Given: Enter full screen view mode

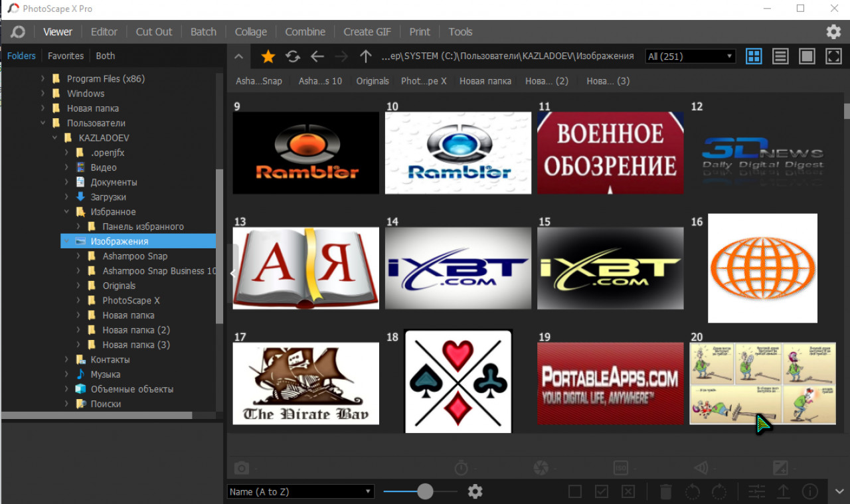Looking at the screenshot, I should click(833, 56).
